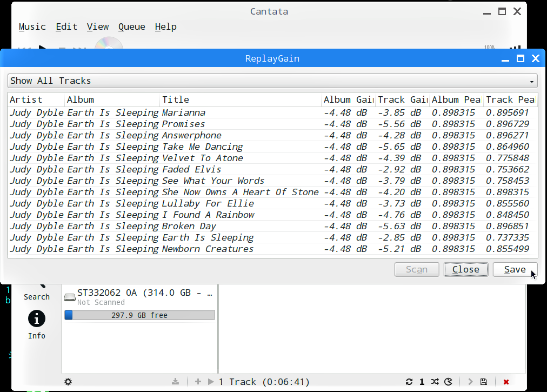547x392 pixels.
Task: Click the disabled Scan button
Action: (x=417, y=269)
